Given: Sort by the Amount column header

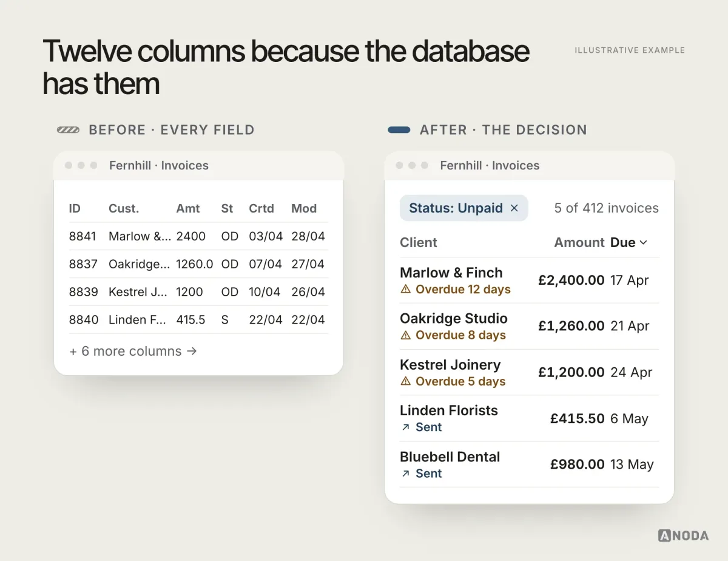Looking at the screenshot, I should [x=579, y=242].
